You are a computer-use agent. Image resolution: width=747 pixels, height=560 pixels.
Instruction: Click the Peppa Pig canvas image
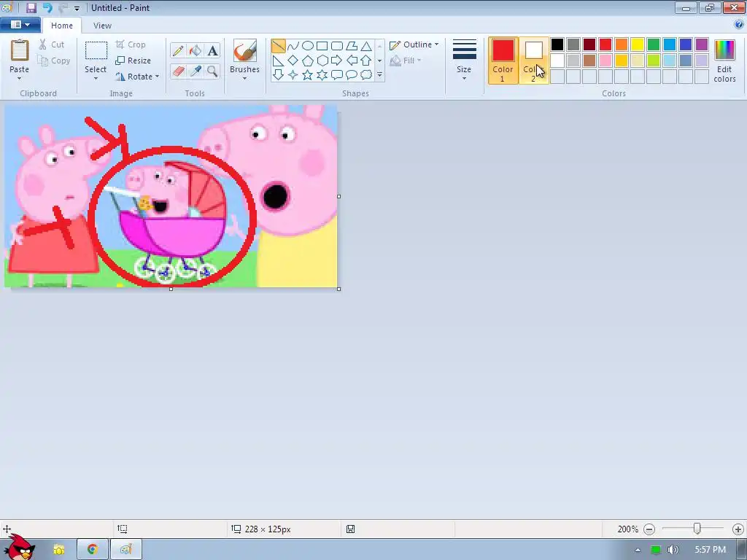(x=171, y=196)
